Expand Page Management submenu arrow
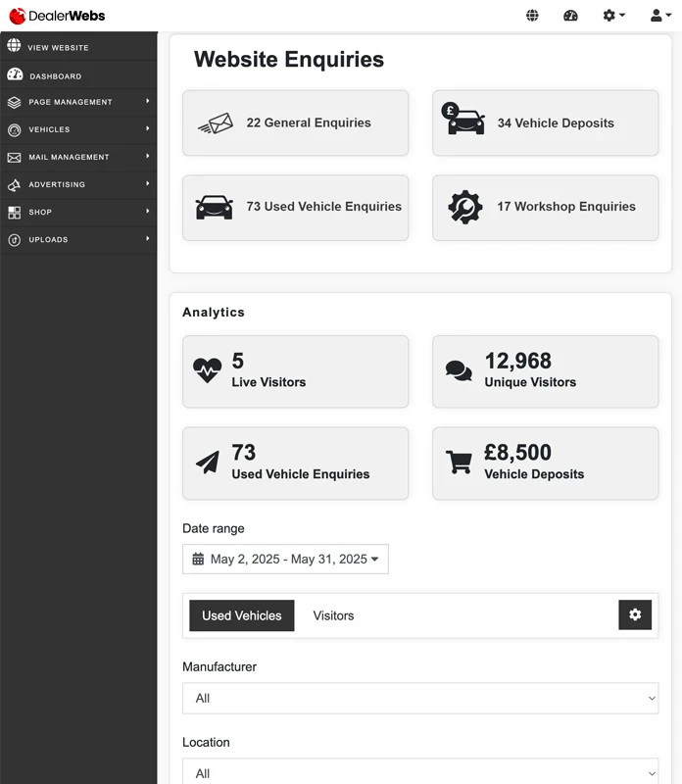This screenshot has height=784, width=682. point(148,101)
